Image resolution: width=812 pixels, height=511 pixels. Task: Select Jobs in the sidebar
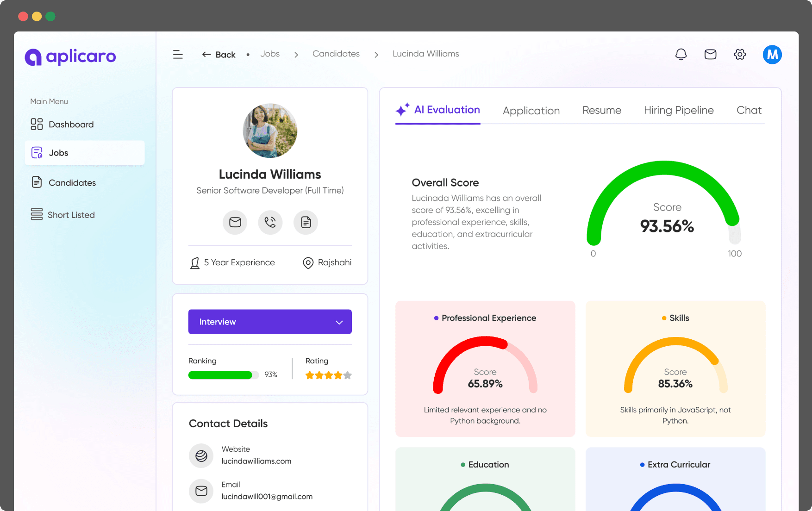[x=85, y=153]
